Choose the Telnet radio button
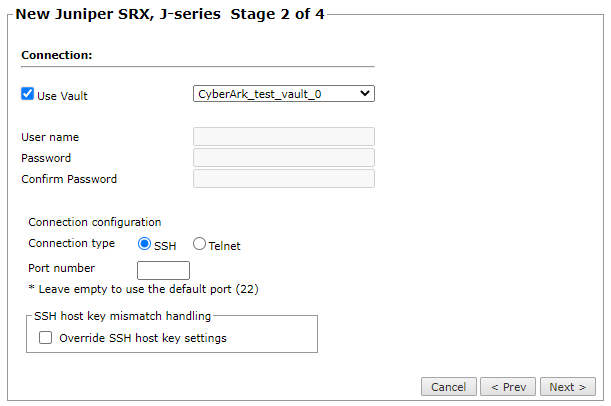 200,244
